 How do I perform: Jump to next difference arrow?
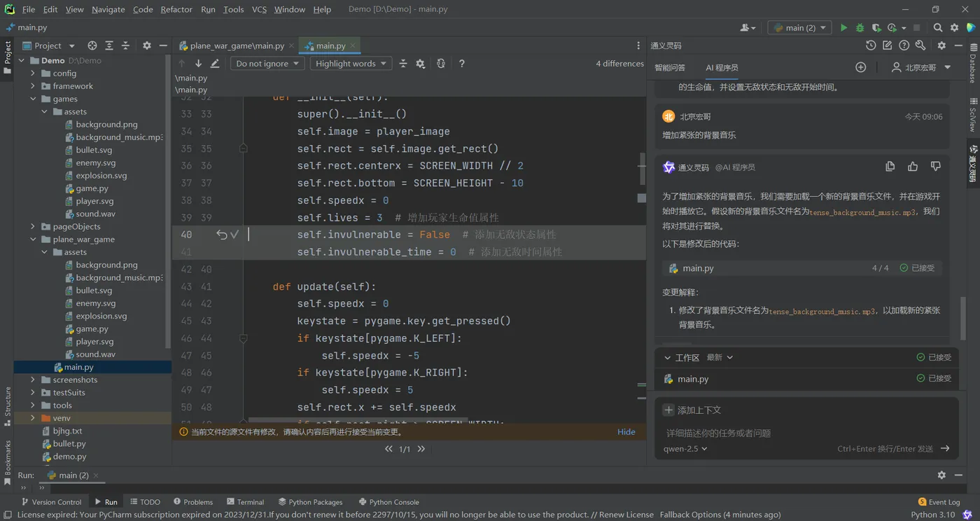pos(198,64)
